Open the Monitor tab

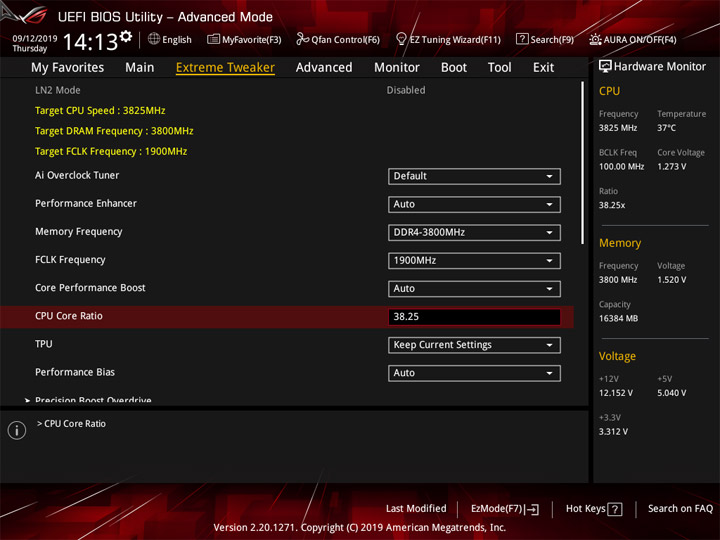[x=397, y=68]
